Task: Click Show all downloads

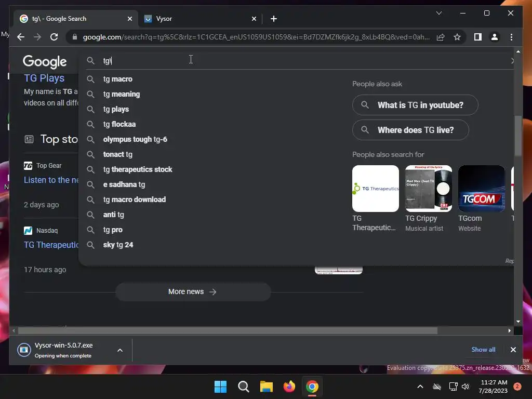Action: (x=483, y=350)
